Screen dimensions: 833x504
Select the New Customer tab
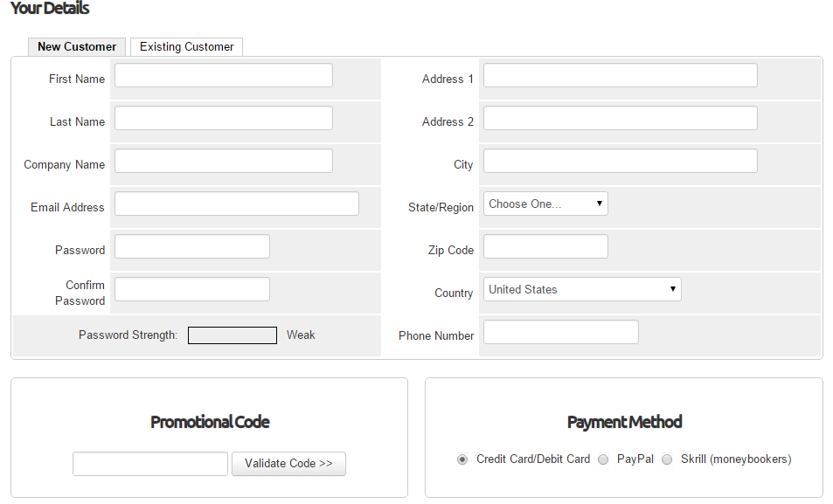[77, 47]
